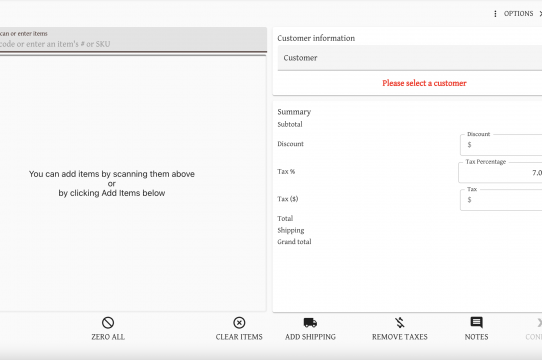542x360 pixels.
Task: Click the 'Shipping' row label
Action: coord(291,230)
